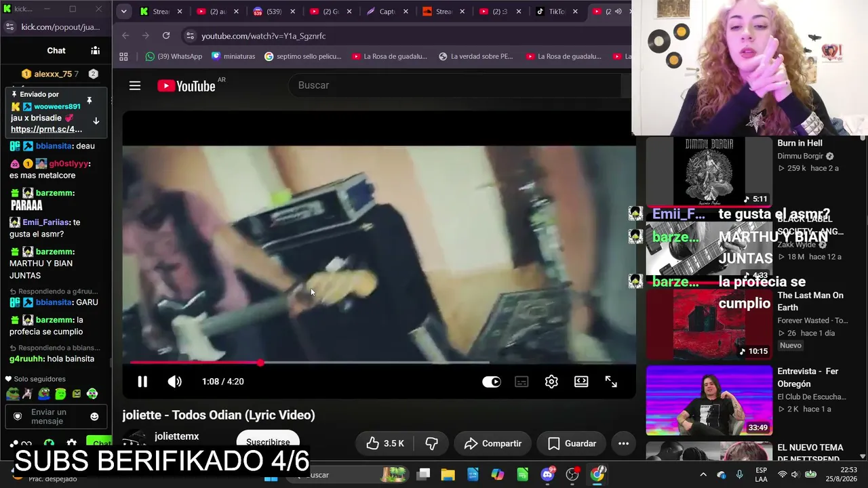Share the video with Compartir
The image size is (868, 488).
pyautogui.click(x=493, y=443)
